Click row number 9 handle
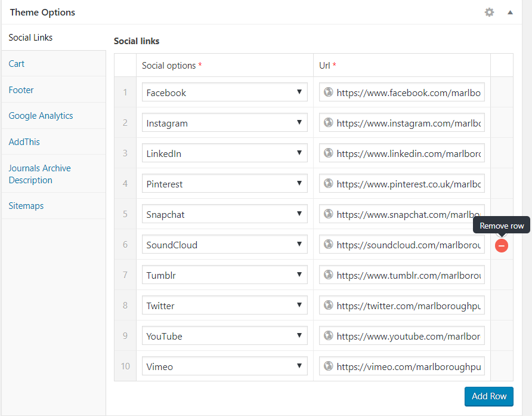Screen dimensions: 532x416 tap(125, 335)
